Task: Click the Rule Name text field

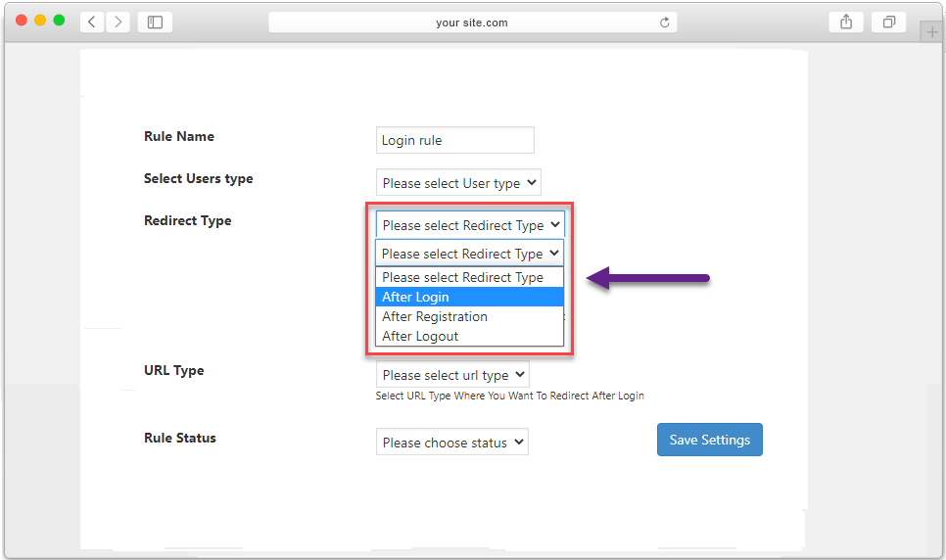Action: 455,140
